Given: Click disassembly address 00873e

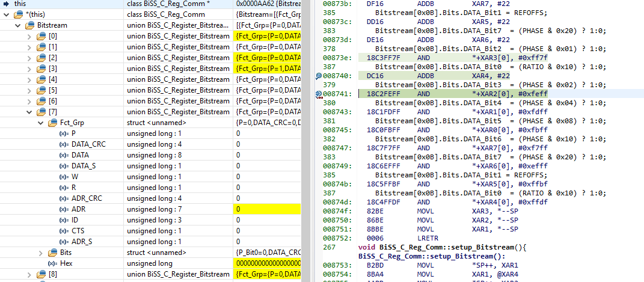Looking at the screenshot, I should [x=336, y=58].
